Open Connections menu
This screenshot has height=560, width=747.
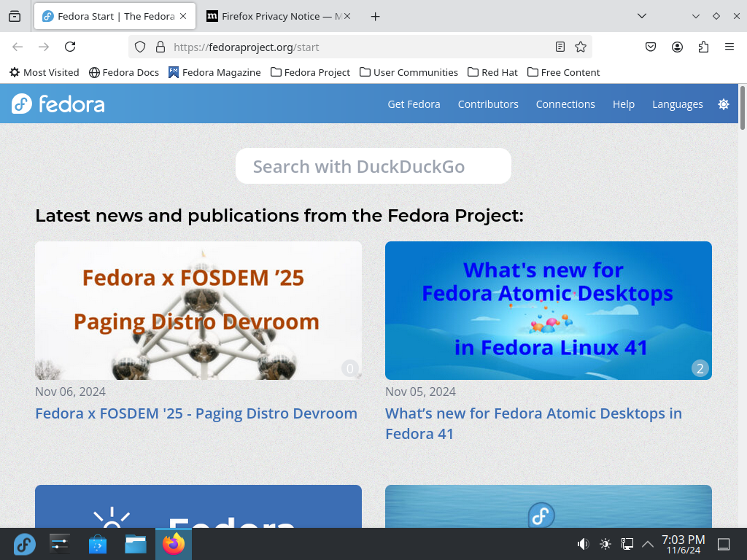(x=565, y=104)
